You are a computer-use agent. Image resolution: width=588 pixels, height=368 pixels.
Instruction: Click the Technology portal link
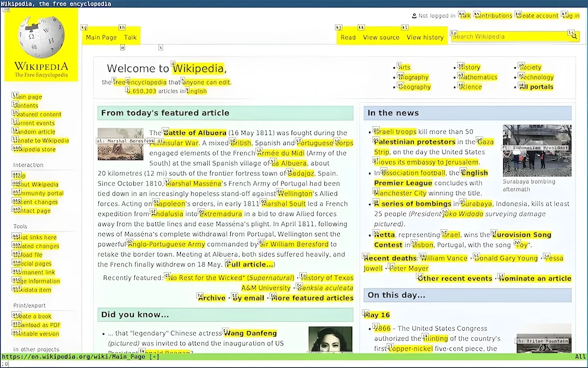click(536, 77)
